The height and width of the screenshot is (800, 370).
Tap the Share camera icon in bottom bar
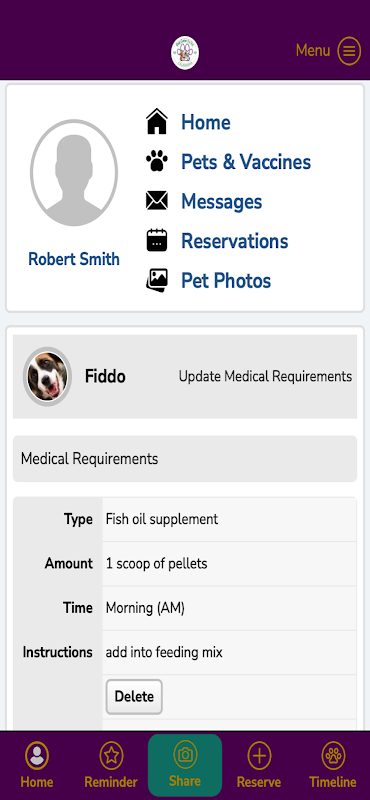point(185,756)
